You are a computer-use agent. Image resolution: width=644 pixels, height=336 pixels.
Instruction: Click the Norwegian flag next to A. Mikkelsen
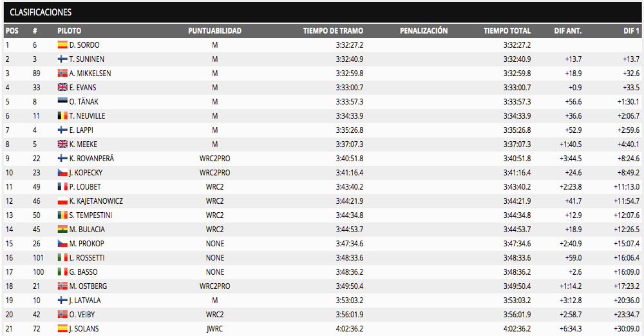pyautogui.click(x=62, y=74)
